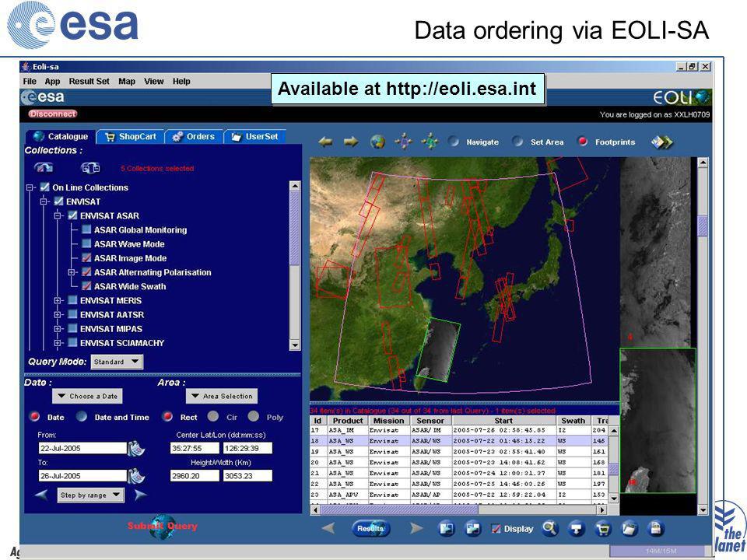Viewport: 747px width, 560px height.
Task: Click the magnifier icon in results toolbar
Action: (550, 528)
